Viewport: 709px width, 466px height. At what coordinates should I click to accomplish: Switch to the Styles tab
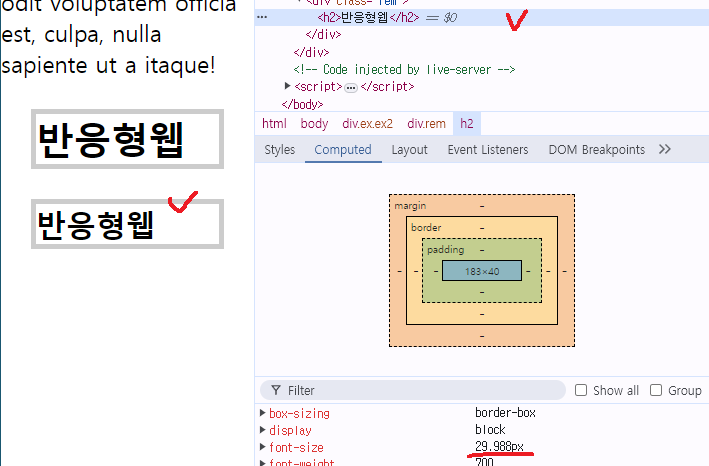click(x=279, y=150)
